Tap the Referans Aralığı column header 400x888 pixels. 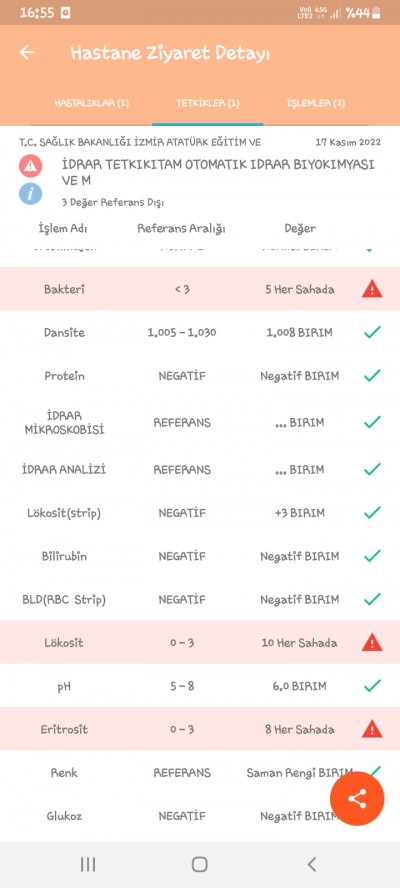coord(181,229)
